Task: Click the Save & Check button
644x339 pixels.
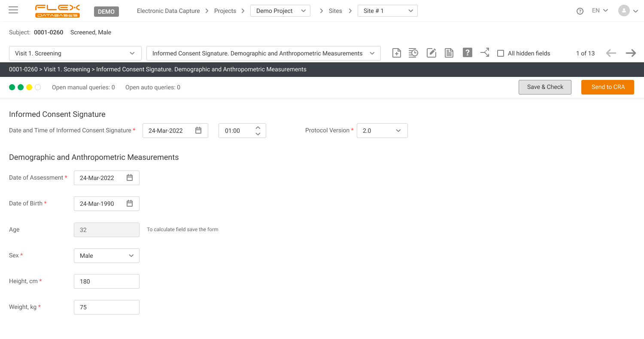Action: 545,87
